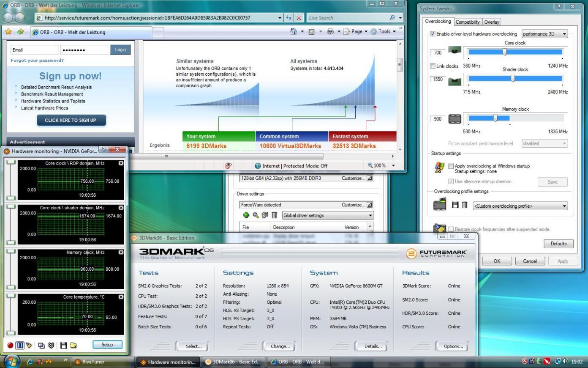The height and width of the screenshot is (368, 588).
Task: Click Setup button in Hardware monitoring
Action: pos(107,345)
